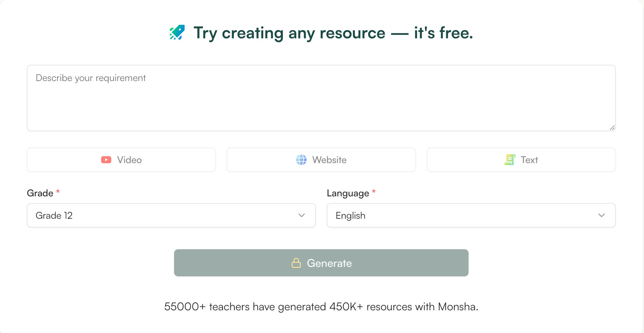644x333 pixels.
Task: Click the green document icon next to Text
Action: (510, 160)
